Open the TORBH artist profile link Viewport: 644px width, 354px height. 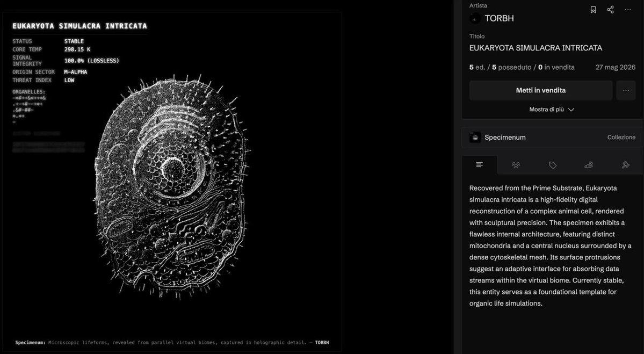499,18
